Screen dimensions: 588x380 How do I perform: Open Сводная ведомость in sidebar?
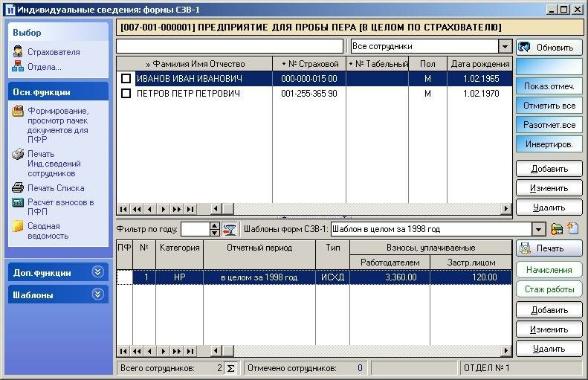tap(40, 231)
